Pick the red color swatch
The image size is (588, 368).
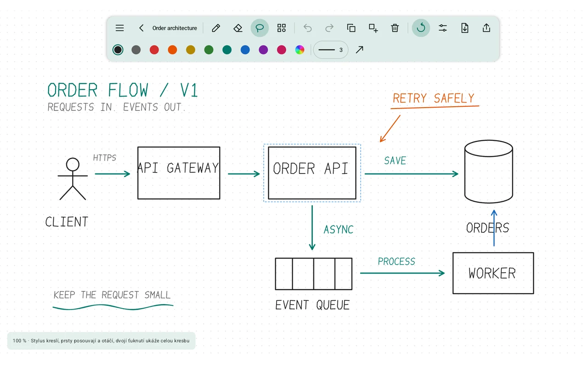point(154,50)
